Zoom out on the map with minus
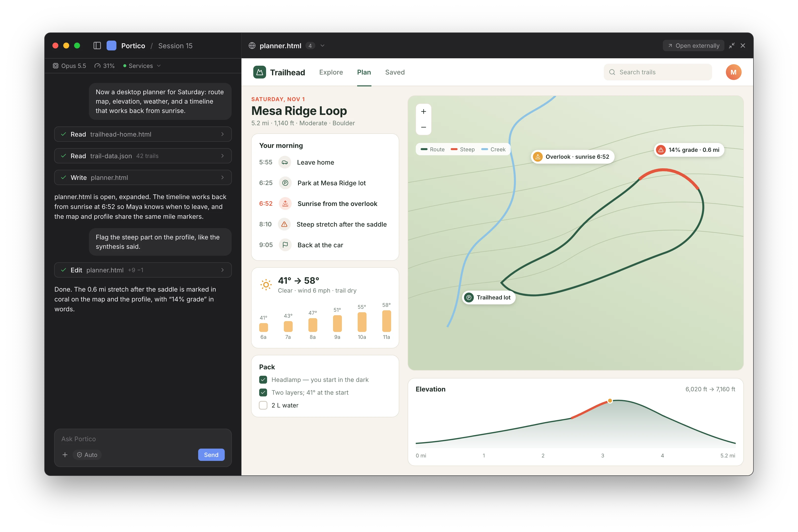Viewport: 798px width, 532px height. click(423, 127)
